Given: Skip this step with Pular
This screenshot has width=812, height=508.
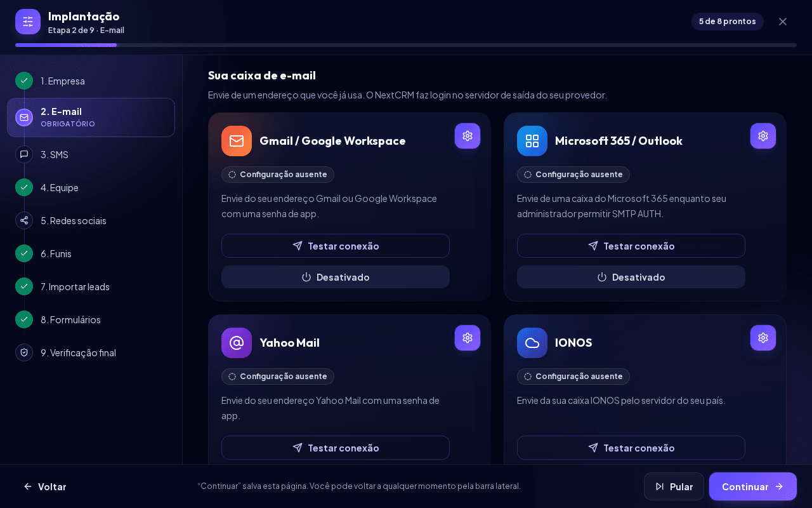Looking at the screenshot, I should [674, 486].
